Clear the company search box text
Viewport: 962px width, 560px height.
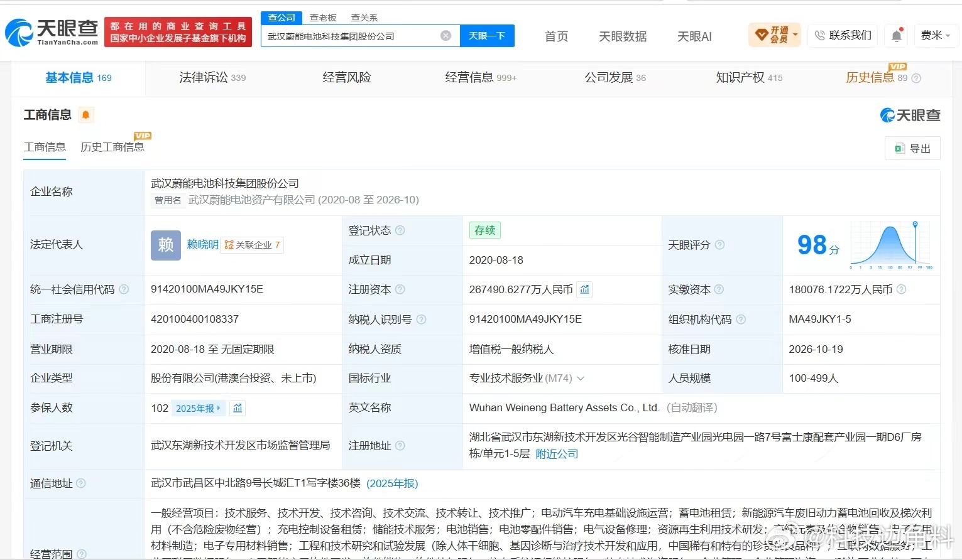tap(445, 36)
